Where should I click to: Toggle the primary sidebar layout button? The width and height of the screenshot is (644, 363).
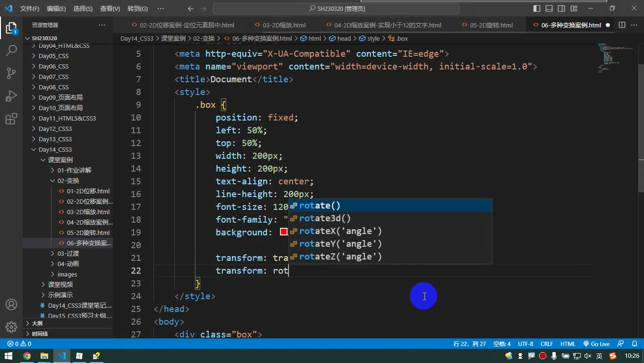[x=537, y=9]
